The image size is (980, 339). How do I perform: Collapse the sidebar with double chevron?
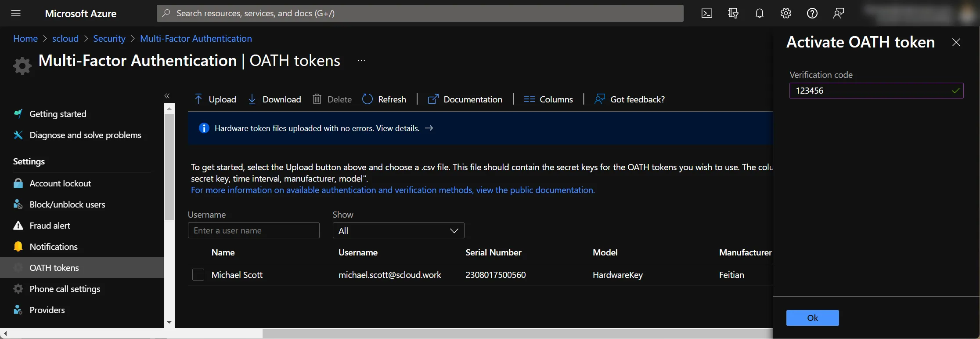click(167, 95)
